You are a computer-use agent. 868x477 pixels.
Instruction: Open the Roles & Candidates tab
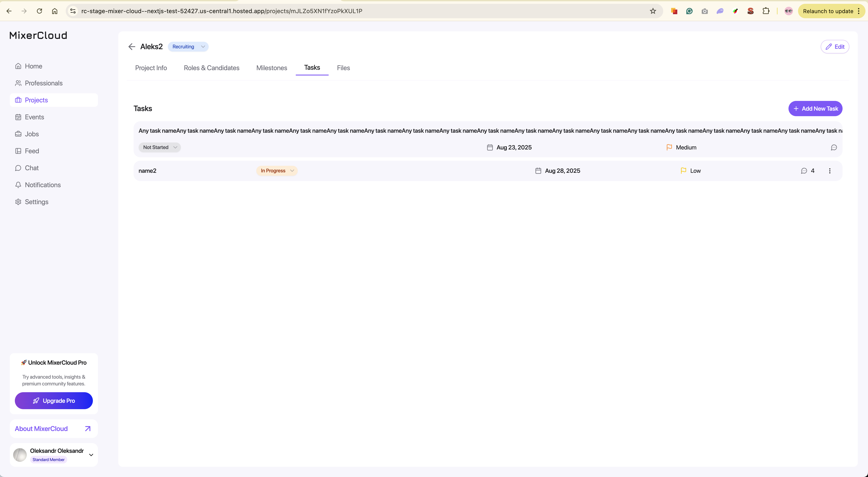[x=212, y=68]
